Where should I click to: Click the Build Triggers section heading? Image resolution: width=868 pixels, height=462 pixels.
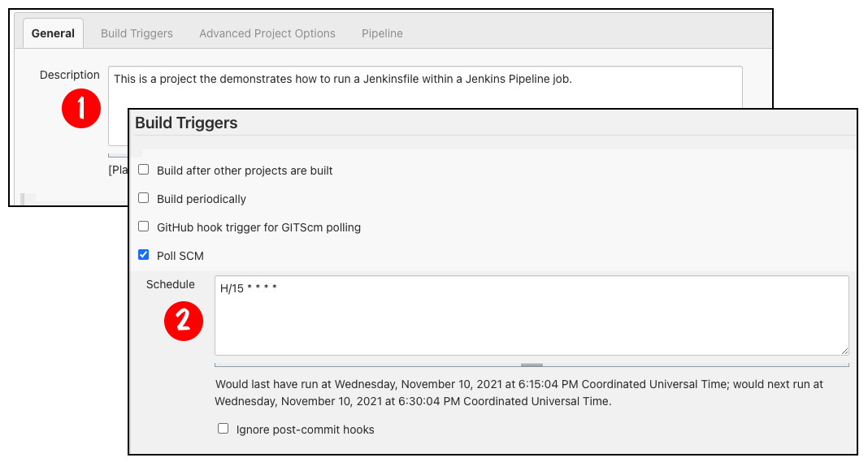click(186, 123)
